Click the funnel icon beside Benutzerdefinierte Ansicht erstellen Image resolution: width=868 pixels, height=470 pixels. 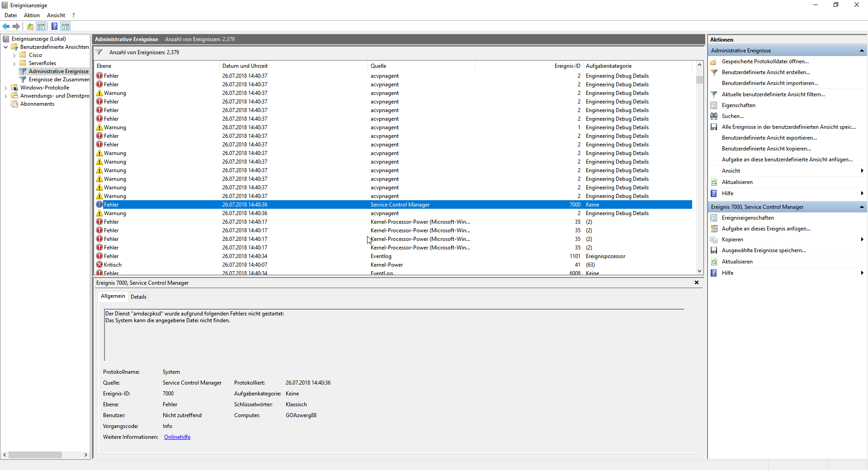tap(714, 72)
